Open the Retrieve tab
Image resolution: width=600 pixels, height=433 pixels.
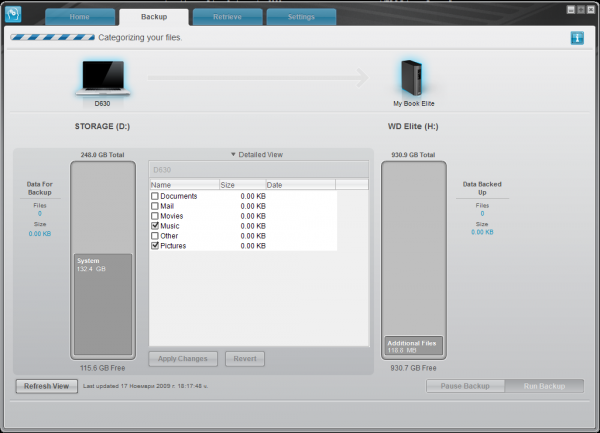[227, 17]
